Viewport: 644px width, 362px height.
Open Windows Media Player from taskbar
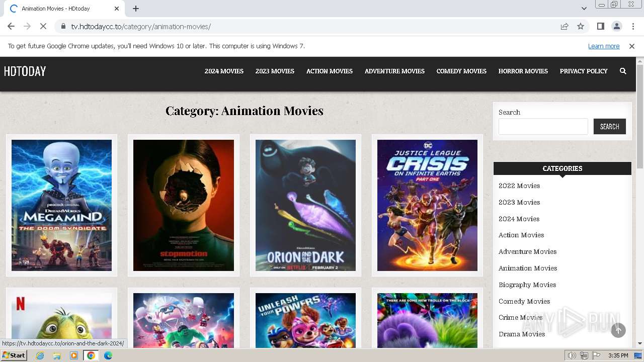coord(74,355)
